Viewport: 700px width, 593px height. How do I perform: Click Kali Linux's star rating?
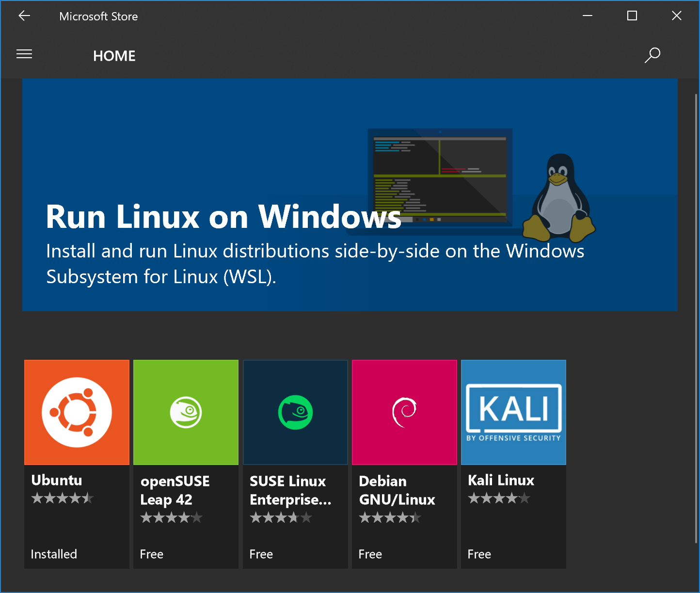pos(499,498)
